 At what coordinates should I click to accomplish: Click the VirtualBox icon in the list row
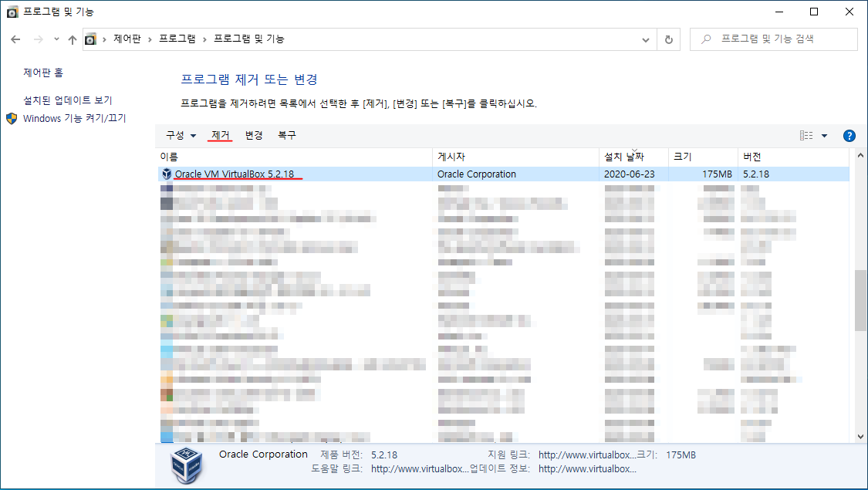(166, 174)
